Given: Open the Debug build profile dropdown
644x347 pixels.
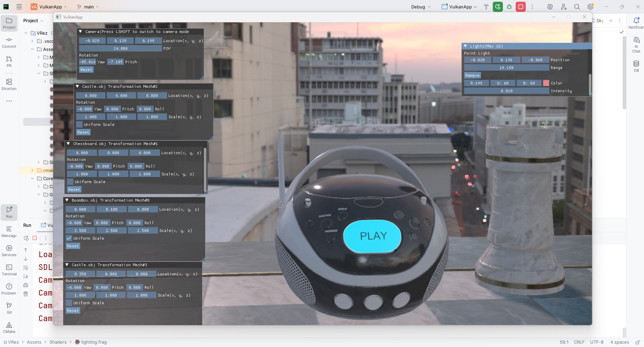Looking at the screenshot, I should point(421,7).
